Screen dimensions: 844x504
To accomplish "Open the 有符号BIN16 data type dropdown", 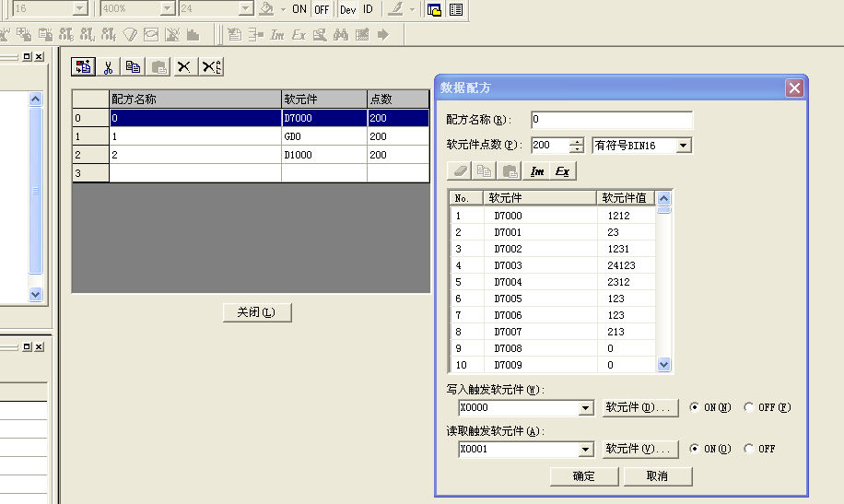I will [683, 146].
